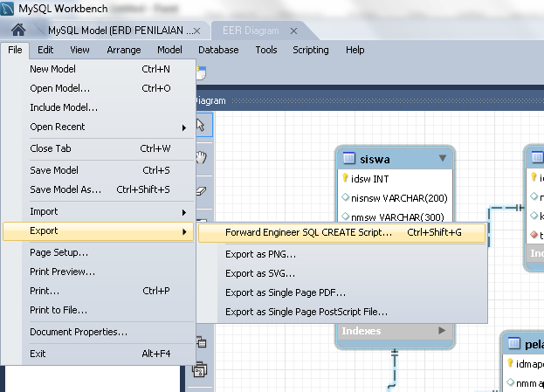Click nmsw VARCHAR(300) column text
Viewport: 544px width, 392px height.
point(397,217)
